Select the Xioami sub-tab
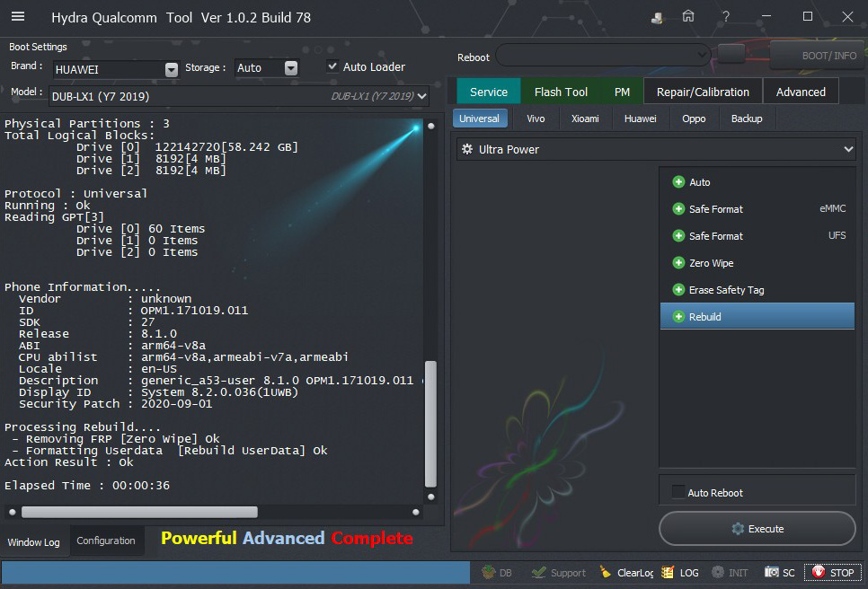This screenshot has height=589, width=868. [585, 119]
